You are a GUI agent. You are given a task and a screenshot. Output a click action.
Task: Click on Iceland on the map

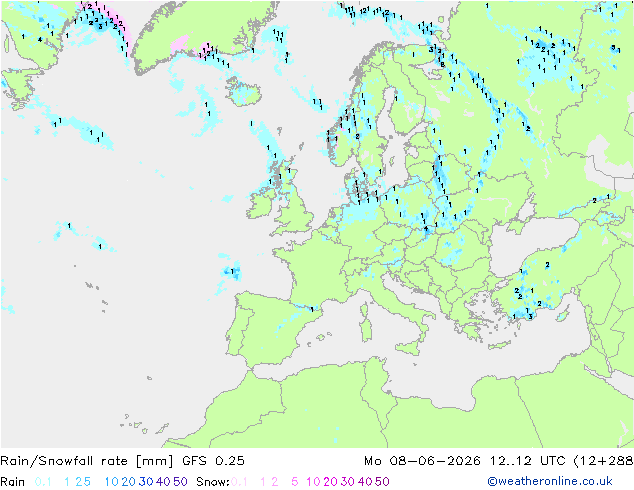click(x=244, y=91)
